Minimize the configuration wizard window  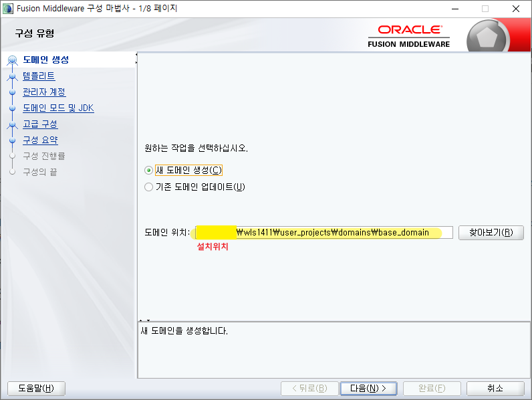455,9
